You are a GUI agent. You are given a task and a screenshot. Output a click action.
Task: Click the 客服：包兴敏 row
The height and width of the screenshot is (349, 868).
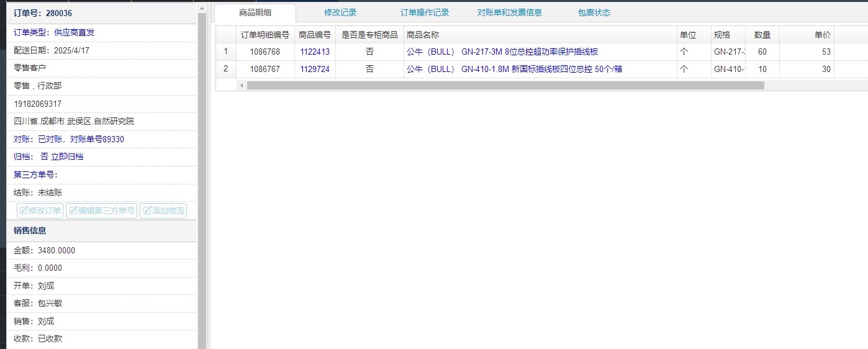pos(102,304)
